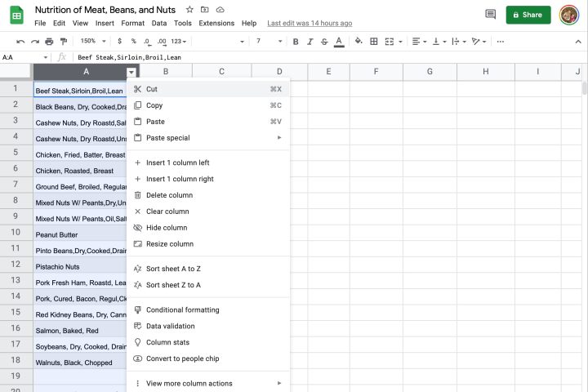Open the Help menu
This screenshot has height=392, width=588.
point(249,23)
